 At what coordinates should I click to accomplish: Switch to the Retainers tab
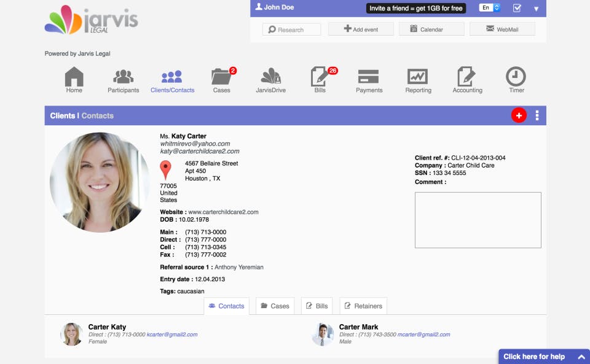[x=363, y=306]
